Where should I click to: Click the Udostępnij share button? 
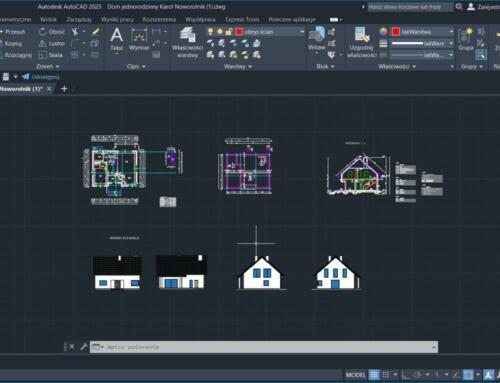pos(41,77)
